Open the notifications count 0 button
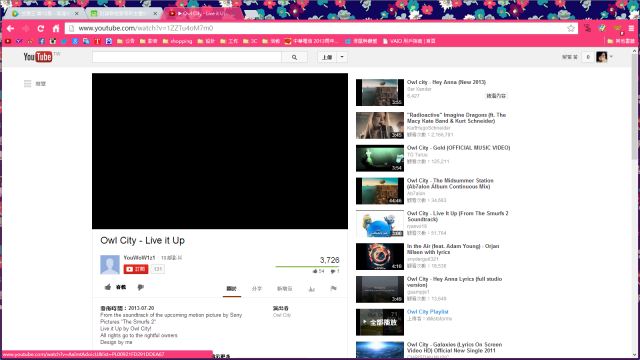 point(588,57)
